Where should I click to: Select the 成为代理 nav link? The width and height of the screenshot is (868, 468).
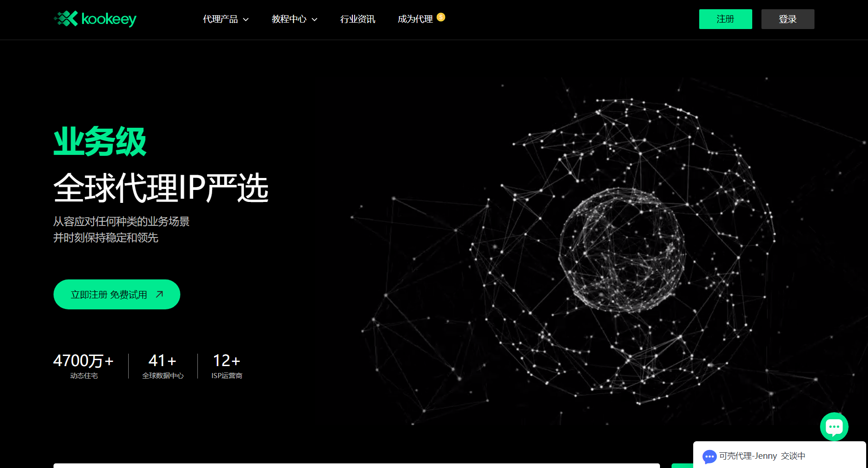pos(415,19)
